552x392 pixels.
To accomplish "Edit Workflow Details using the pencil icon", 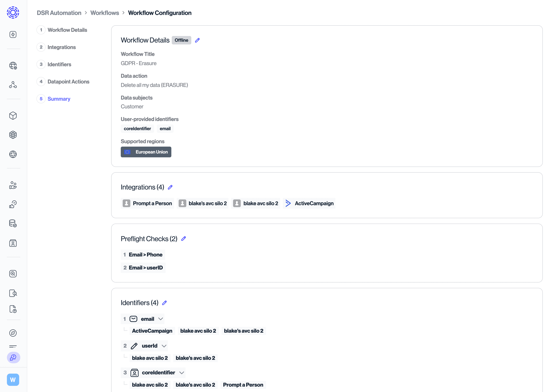I will click(197, 40).
